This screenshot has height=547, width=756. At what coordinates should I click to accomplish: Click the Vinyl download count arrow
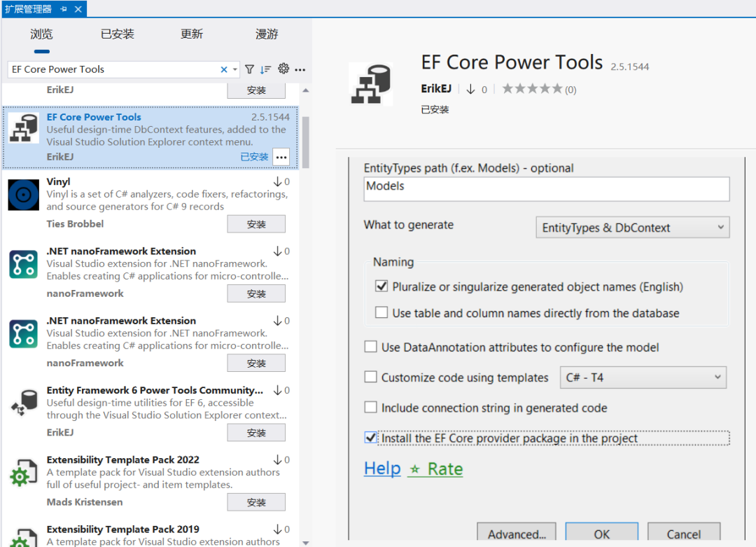[278, 182]
